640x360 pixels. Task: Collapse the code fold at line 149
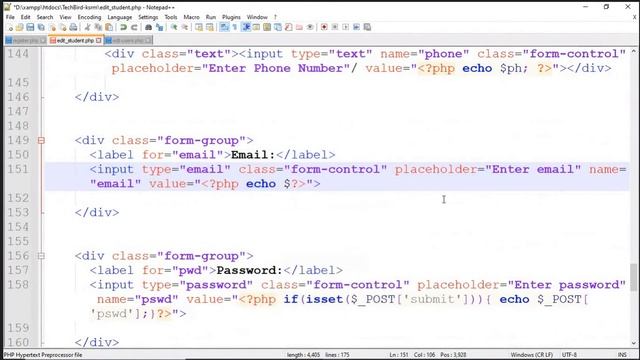click(x=41, y=140)
